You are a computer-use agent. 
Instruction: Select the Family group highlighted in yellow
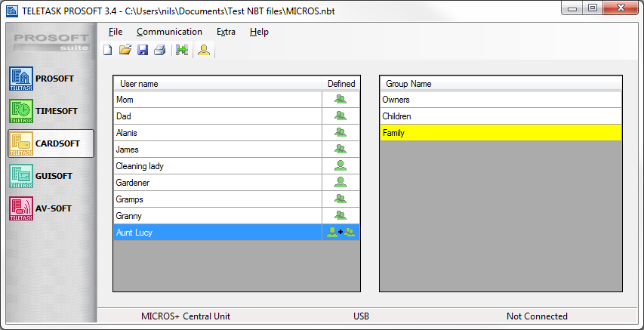pos(501,133)
